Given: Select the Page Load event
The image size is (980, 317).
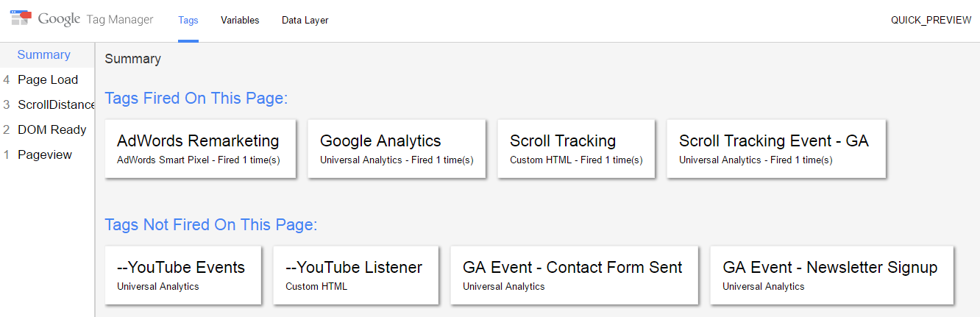Looking at the screenshot, I should pos(47,80).
